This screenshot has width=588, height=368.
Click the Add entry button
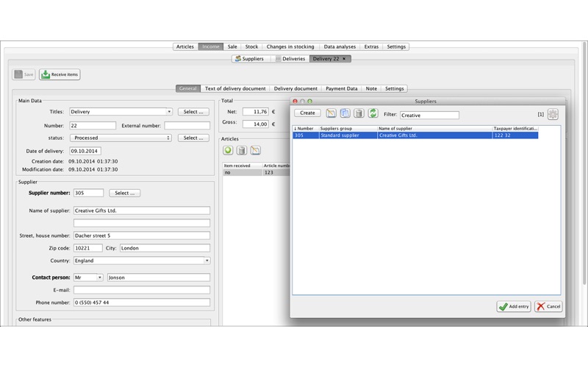[514, 306]
